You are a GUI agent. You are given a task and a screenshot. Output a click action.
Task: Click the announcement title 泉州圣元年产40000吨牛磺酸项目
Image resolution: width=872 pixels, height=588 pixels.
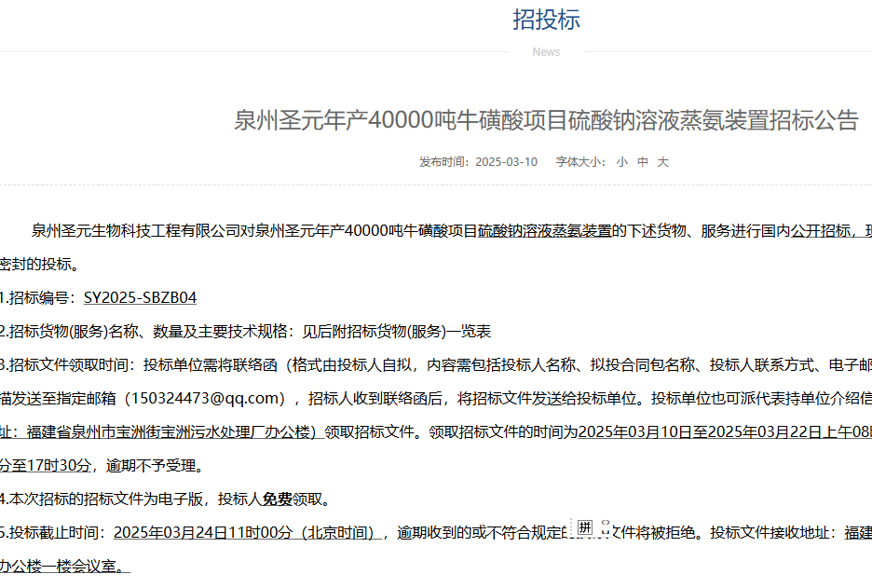pos(547,120)
